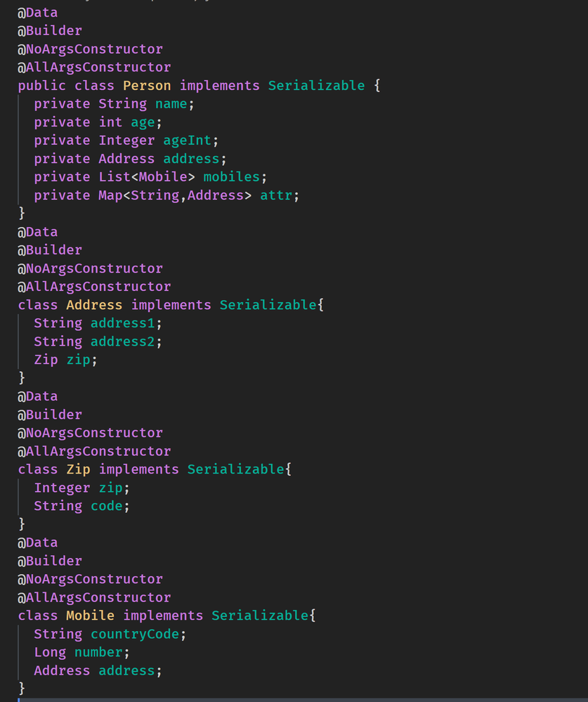Click the Map type in Person class
588x702 pixels.
tap(110, 195)
